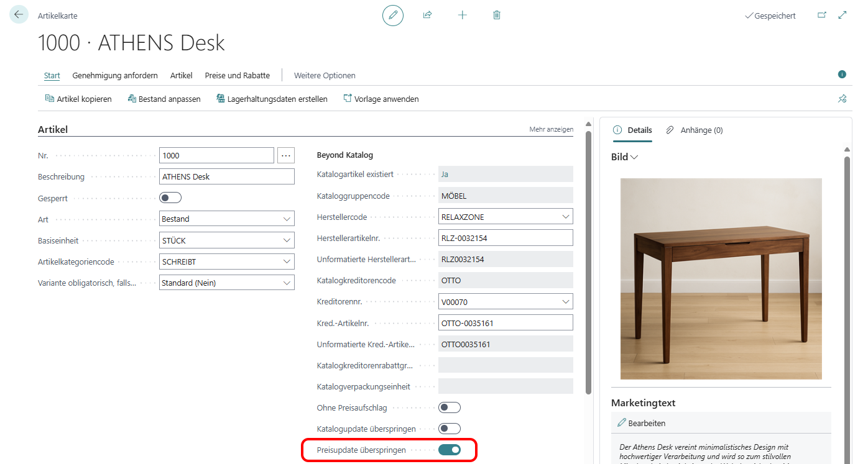Disable Preisupdate überspringen toggle
Screen dimensions: 868x464
(x=449, y=450)
